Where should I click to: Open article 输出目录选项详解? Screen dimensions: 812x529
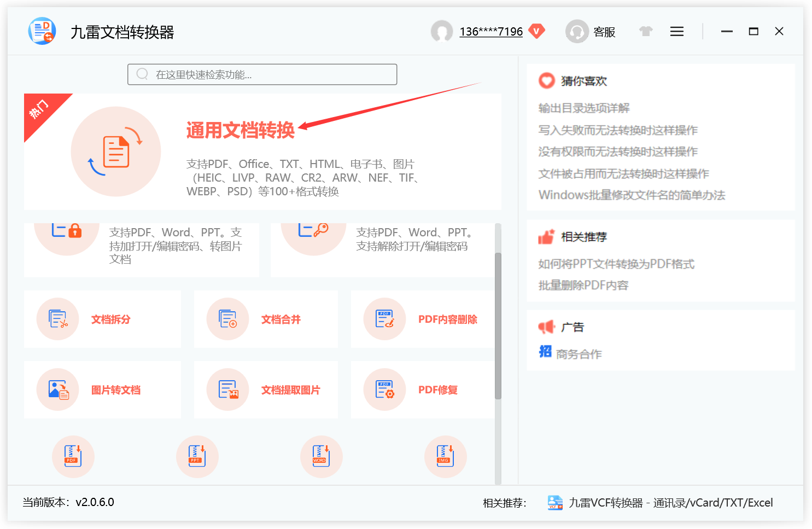click(x=584, y=108)
